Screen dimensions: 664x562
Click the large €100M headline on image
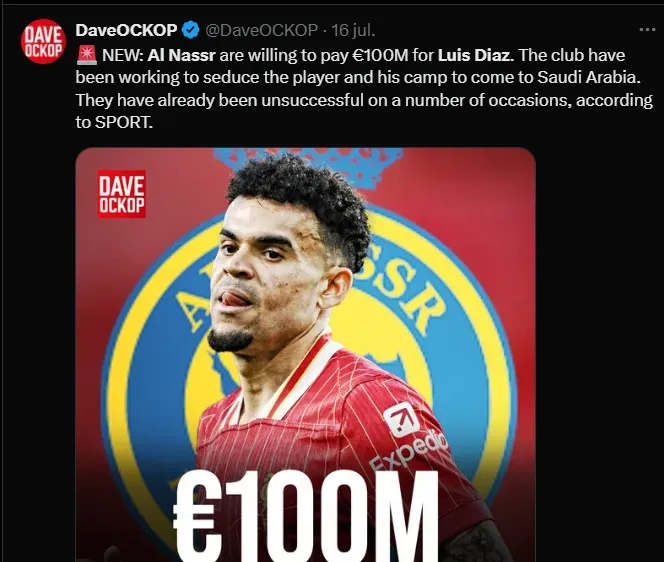[x=305, y=514]
